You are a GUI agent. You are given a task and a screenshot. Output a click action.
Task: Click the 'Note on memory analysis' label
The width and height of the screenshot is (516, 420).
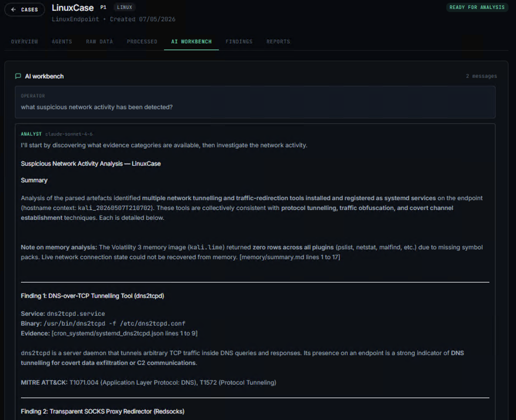pos(59,247)
